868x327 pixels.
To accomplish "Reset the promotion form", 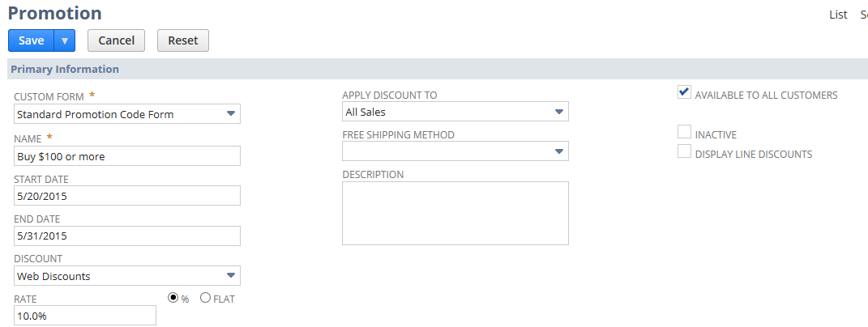I will tap(183, 40).
